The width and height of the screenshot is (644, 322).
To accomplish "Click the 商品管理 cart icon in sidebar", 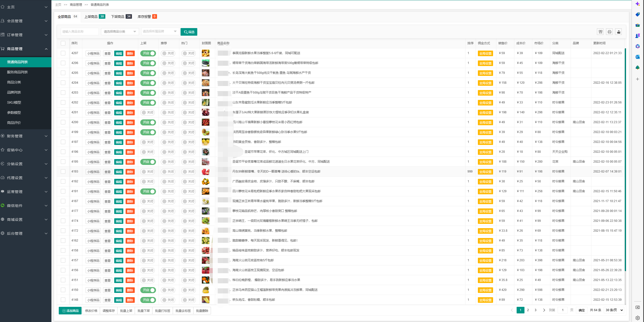I will [3, 49].
